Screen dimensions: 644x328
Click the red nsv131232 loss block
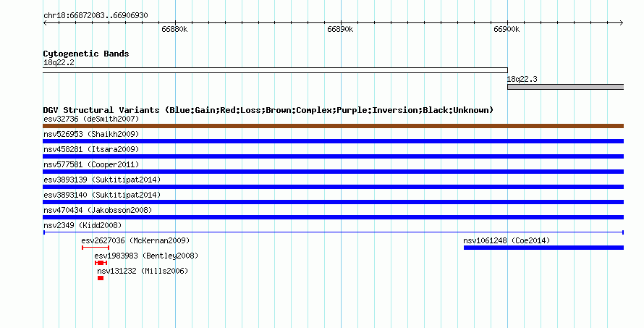(x=101, y=278)
